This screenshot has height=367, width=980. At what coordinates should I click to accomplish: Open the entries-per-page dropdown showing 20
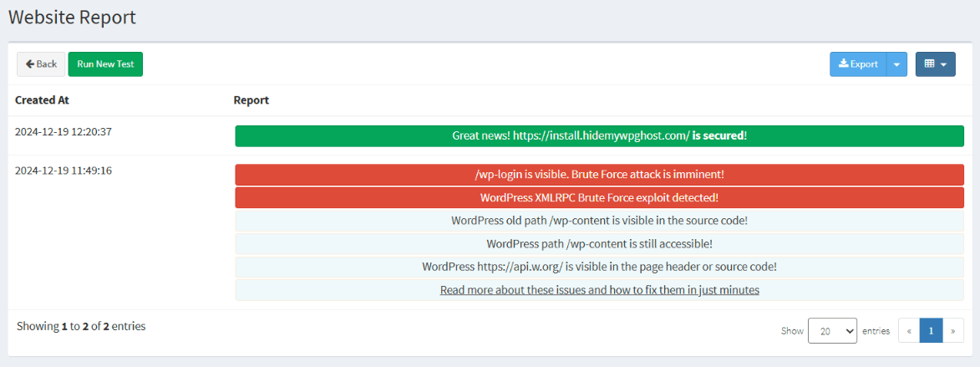point(832,331)
